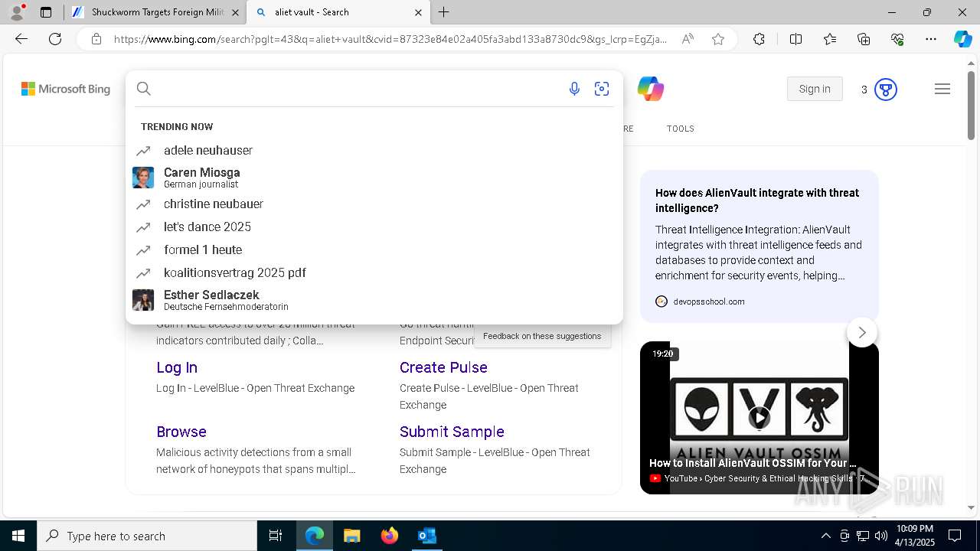Screen dimensions: 980x551
Task: Open the TOOLS search filter
Action: 680,129
